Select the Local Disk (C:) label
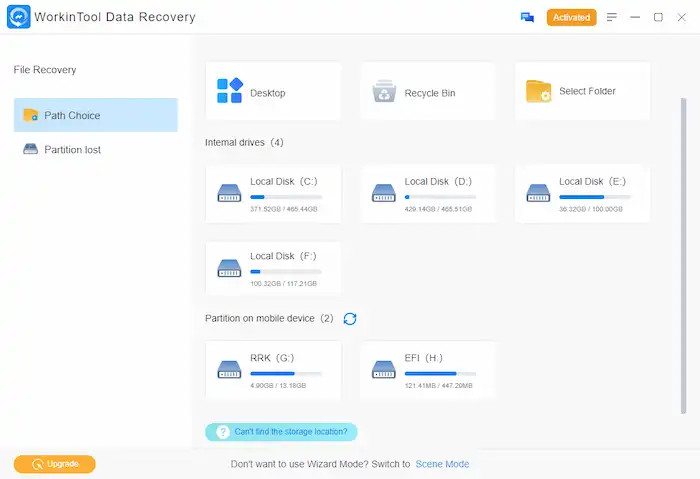Screen dimensions: 700x479 (x=284, y=181)
